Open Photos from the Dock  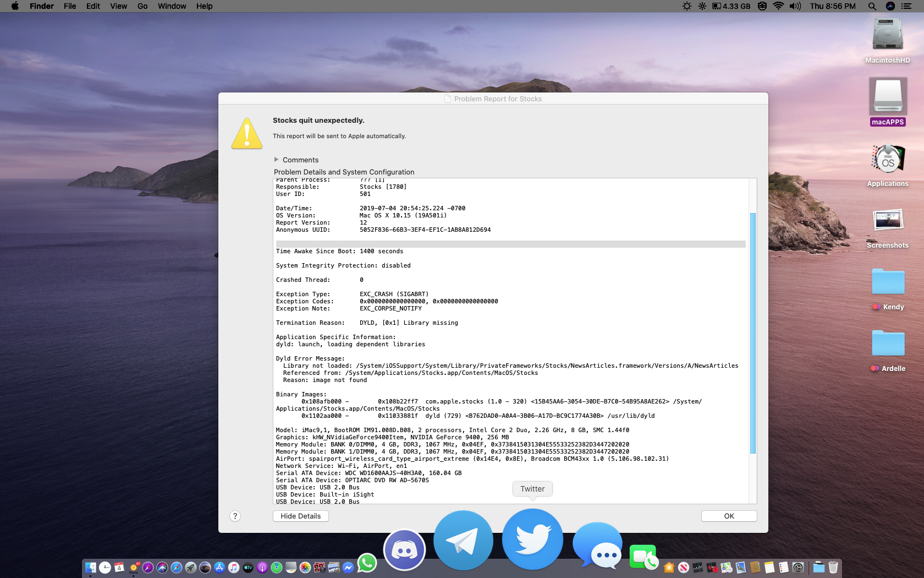coord(305,567)
